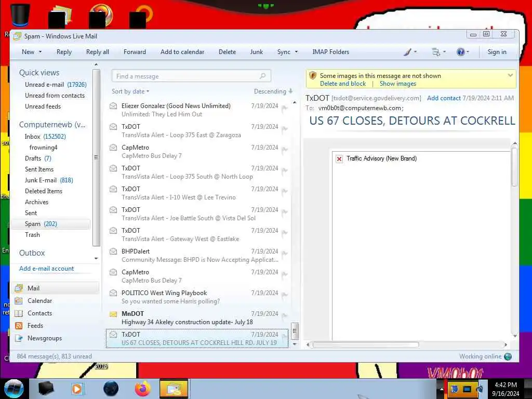Screen dimensions: 532x399
Task: Select Unread feeds quick view
Action: tap(43, 106)
